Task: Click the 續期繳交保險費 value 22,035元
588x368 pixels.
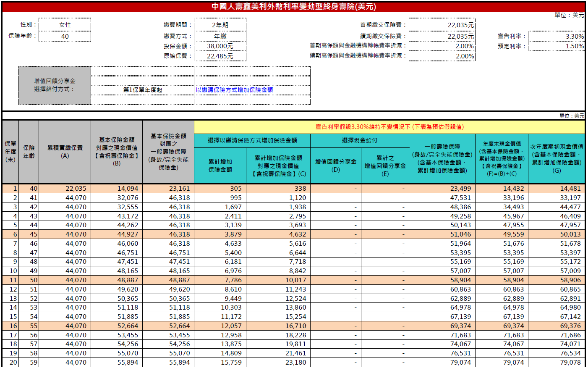Action: tap(442, 36)
